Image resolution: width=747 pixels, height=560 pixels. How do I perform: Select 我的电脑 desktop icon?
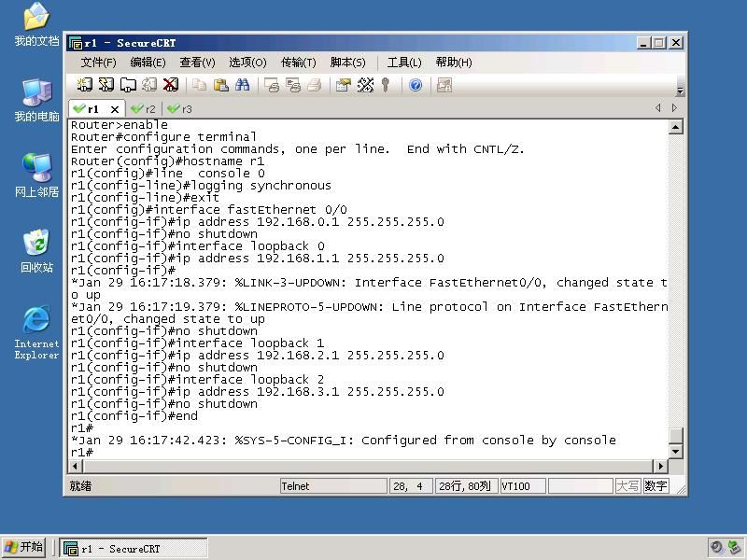36,100
